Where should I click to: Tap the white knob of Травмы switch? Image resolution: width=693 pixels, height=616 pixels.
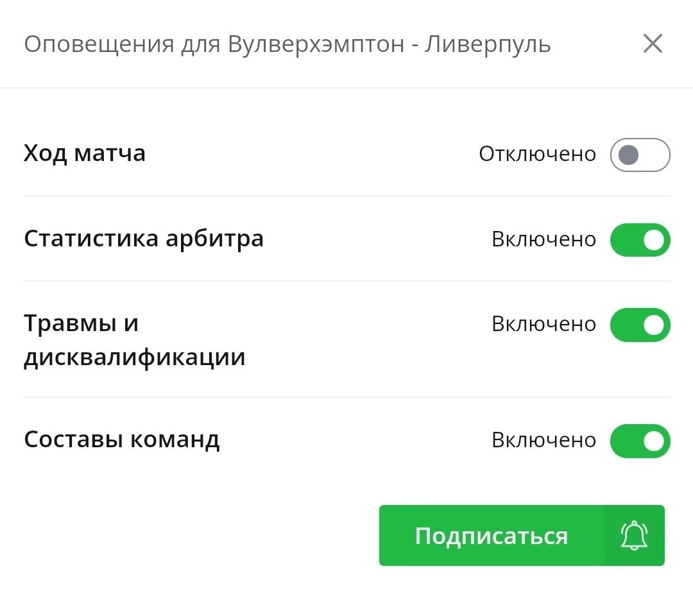(x=653, y=325)
